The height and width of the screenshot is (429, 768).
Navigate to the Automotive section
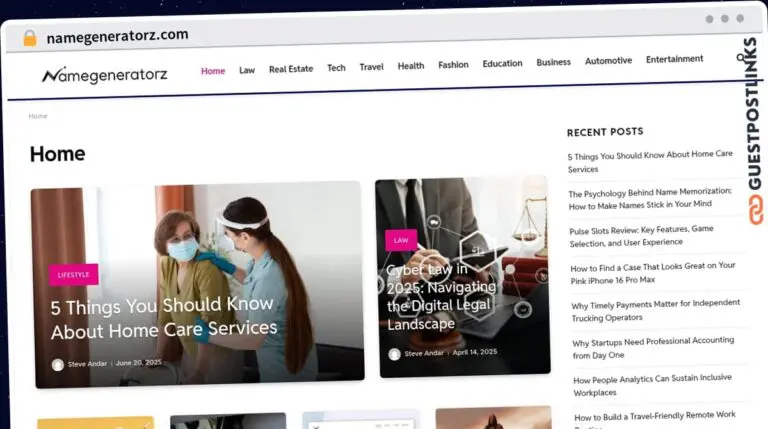[608, 61]
